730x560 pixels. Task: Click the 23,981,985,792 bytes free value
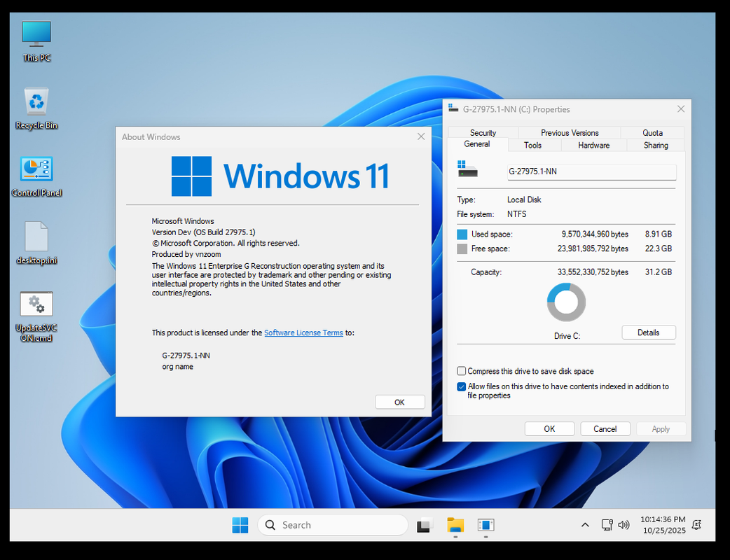pyautogui.click(x=593, y=248)
